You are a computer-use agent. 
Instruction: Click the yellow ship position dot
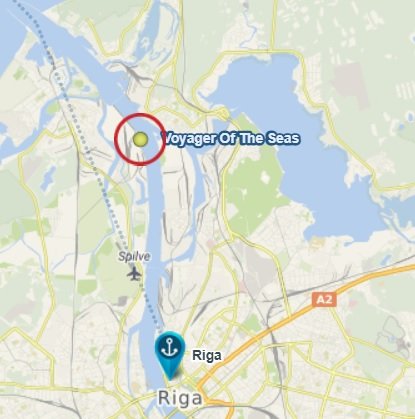pos(141,139)
